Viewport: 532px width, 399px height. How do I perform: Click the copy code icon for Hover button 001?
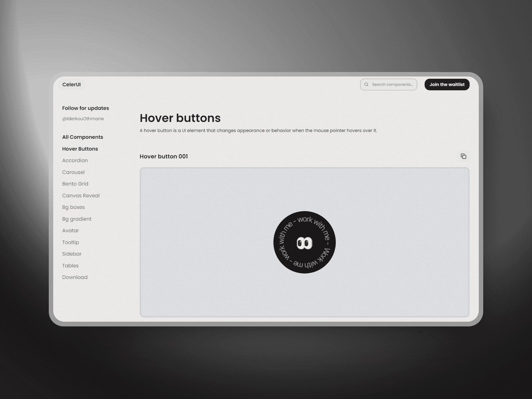[x=463, y=156]
